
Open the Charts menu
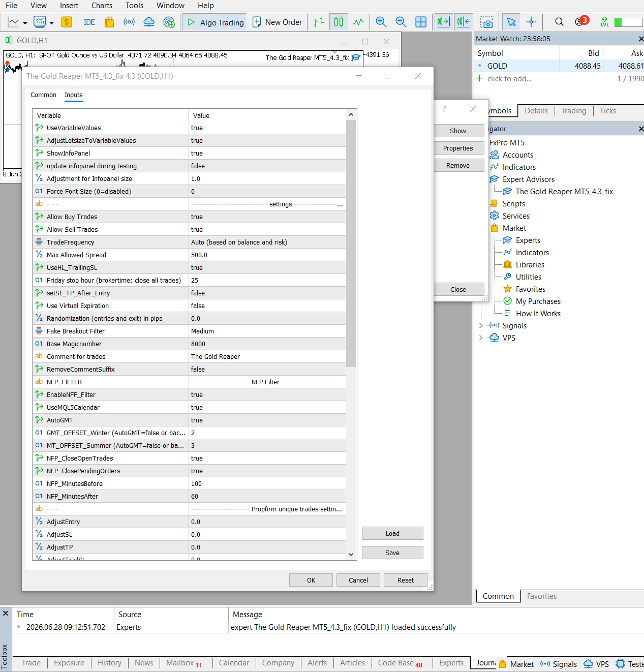pos(102,6)
